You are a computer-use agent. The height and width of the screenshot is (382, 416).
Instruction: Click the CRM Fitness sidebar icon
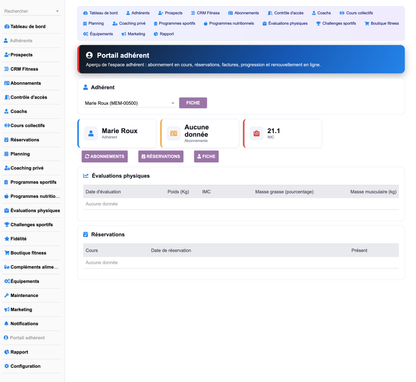[6, 69]
